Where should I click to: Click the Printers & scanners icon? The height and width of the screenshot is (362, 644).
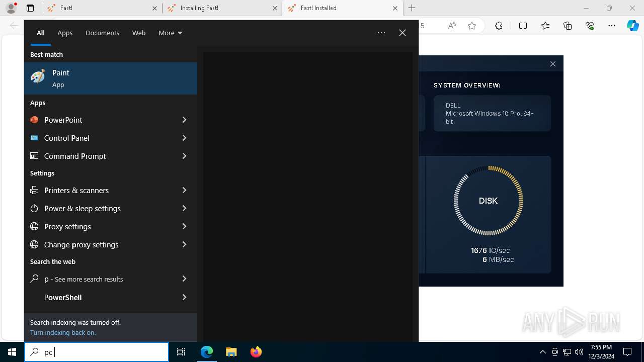click(x=34, y=190)
